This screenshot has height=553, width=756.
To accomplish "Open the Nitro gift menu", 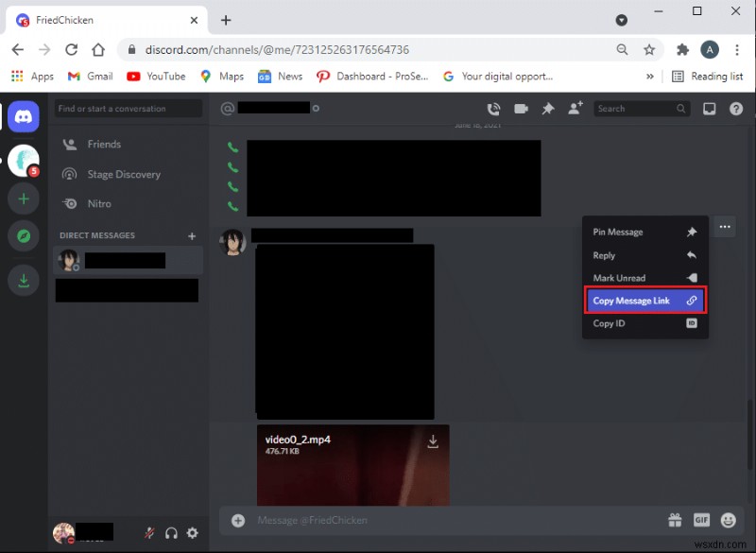I will click(675, 520).
